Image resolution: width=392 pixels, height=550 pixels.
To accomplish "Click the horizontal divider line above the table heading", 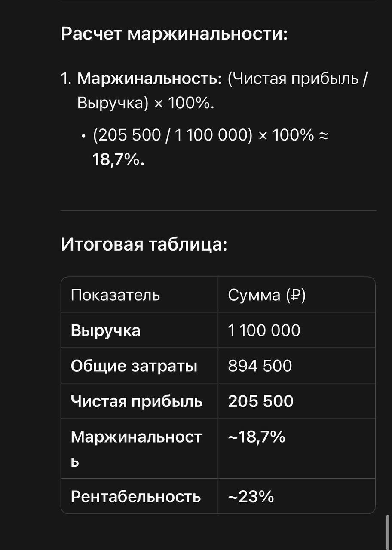I will click(218, 211).
